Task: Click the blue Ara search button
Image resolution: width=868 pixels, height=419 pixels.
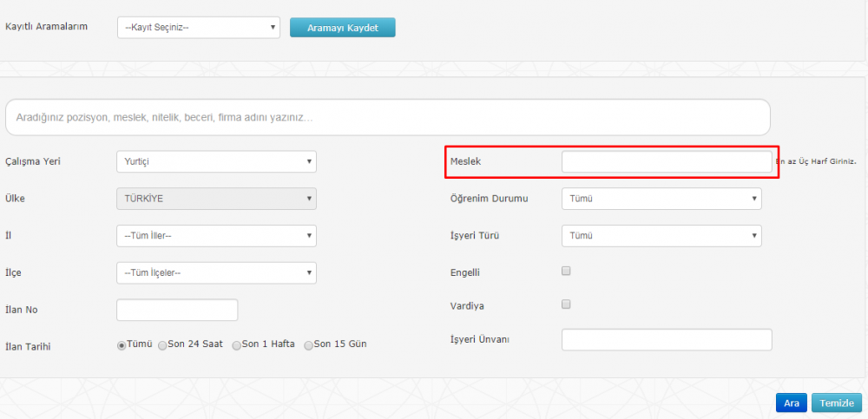Action: point(792,403)
